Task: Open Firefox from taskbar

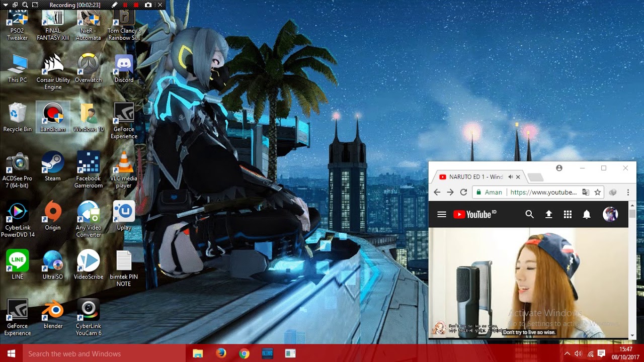Action: [221, 353]
